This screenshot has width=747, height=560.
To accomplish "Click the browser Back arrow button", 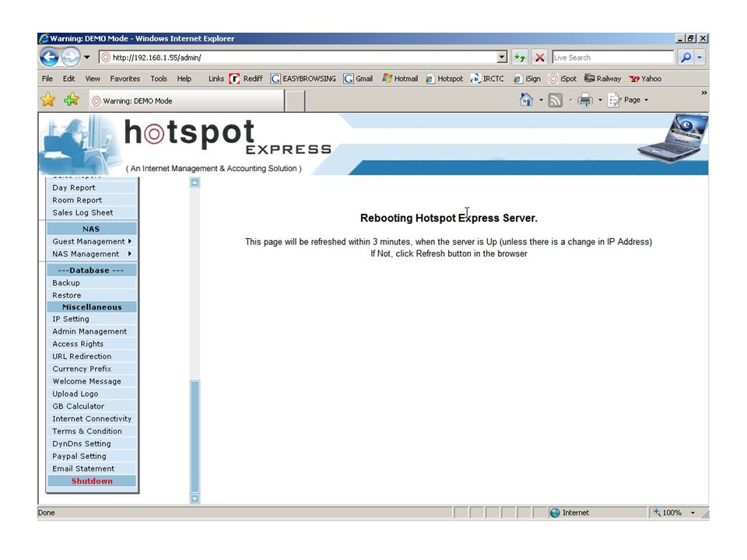I will [49, 58].
